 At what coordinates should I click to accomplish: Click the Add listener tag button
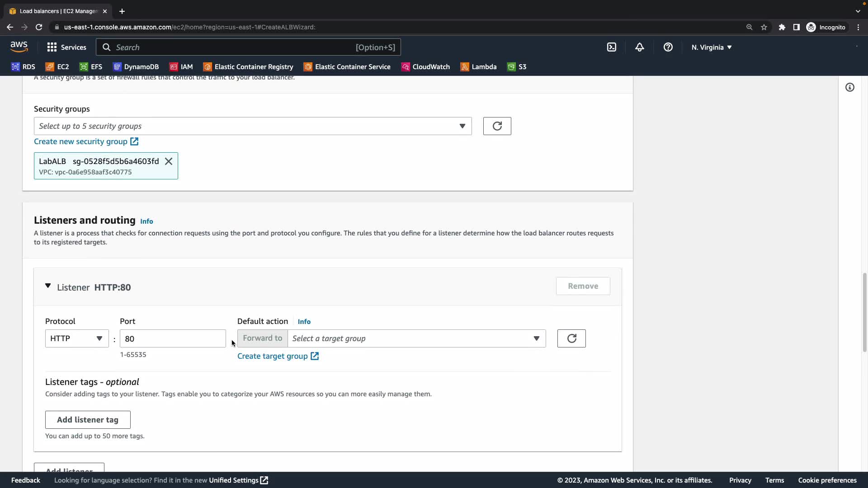click(88, 420)
